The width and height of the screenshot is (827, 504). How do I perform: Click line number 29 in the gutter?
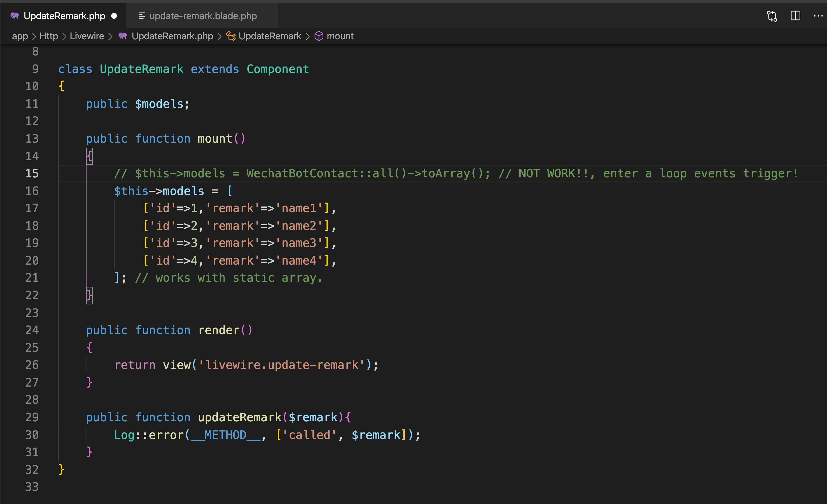[32, 417]
